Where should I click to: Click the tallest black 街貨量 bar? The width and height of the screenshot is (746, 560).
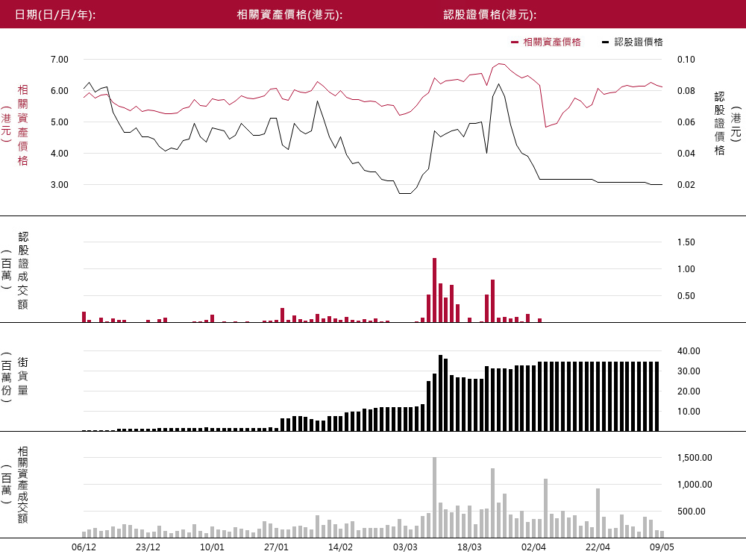441,393
